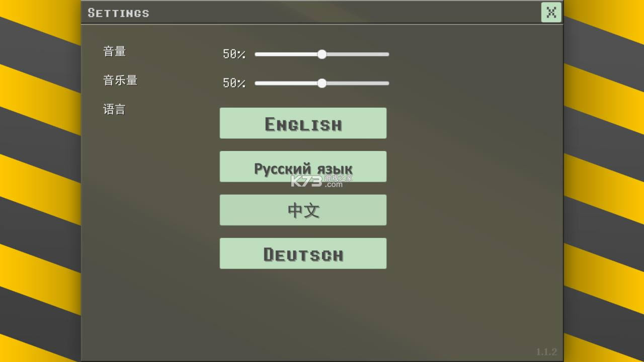This screenshot has width=644, height=362.
Task: Click the 音量 volume label
Action: [x=114, y=52]
